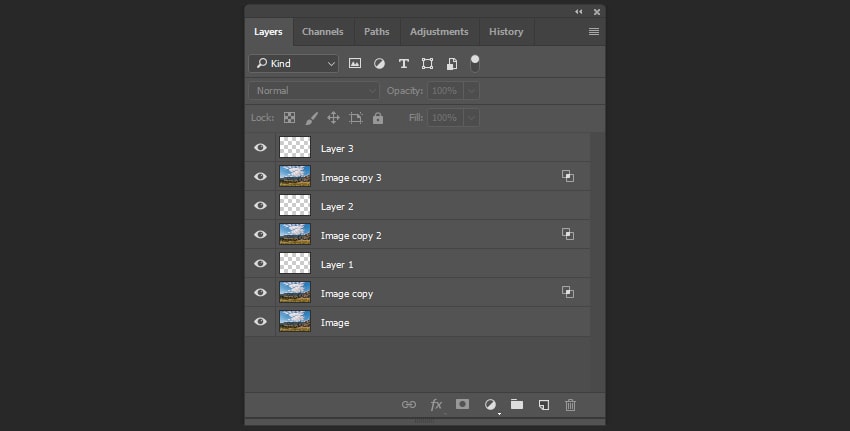850x431 pixels.
Task: Open the panel options menu
Action: pos(594,32)
